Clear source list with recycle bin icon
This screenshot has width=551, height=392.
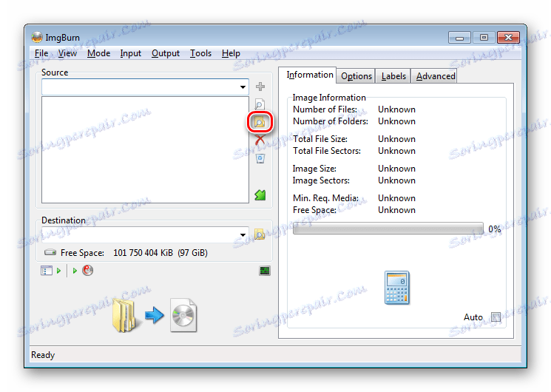coord(260,158)
